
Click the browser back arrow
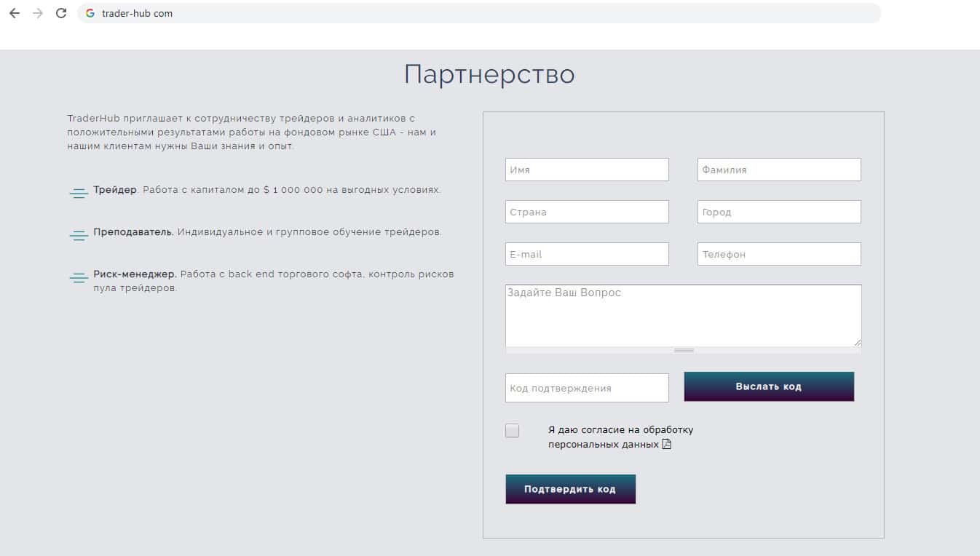coord(15,13)
